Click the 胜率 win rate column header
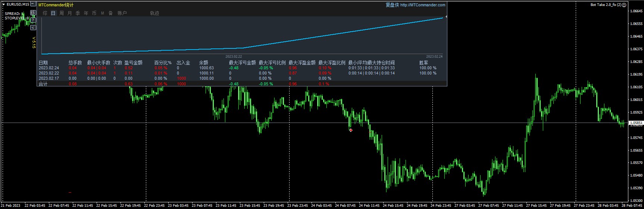 423,63
